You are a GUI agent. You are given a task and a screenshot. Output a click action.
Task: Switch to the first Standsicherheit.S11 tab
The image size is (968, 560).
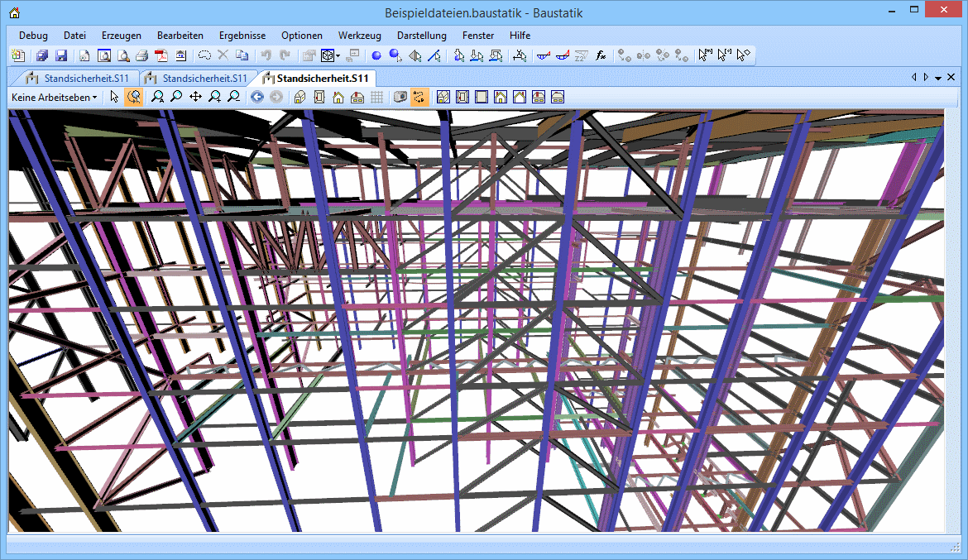tap(78, 79)
